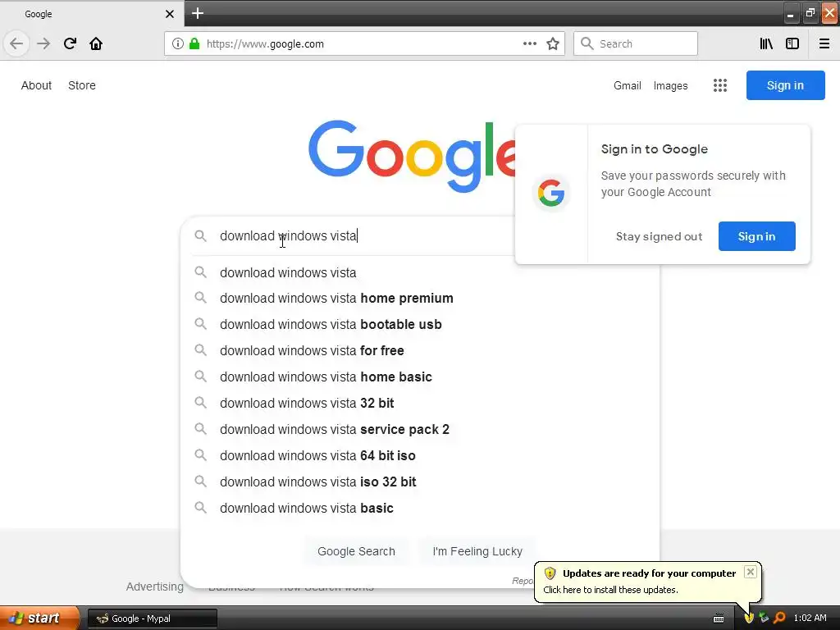The image size is (840, 630).
Task: Click the network connection tray icon
Action: tap(764, 618)
